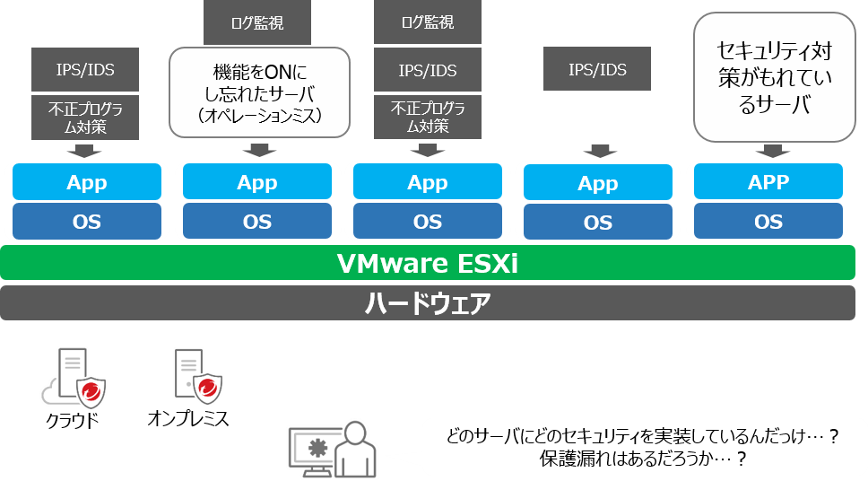This screenshot has height=481, width=868.
Task: Click the OS box beneath uppercase APP
Action: click(768, 221)
